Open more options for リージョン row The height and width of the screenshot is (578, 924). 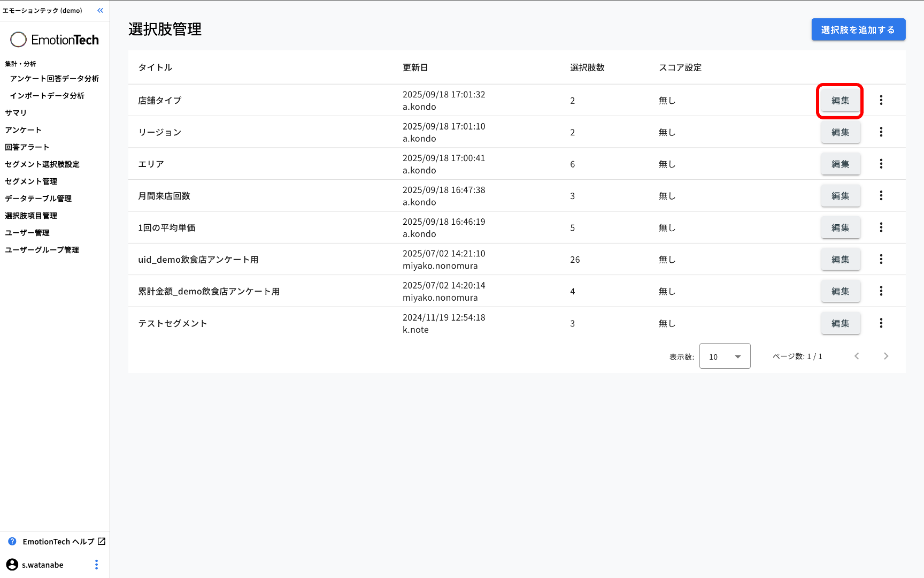(x=881, y=132)
